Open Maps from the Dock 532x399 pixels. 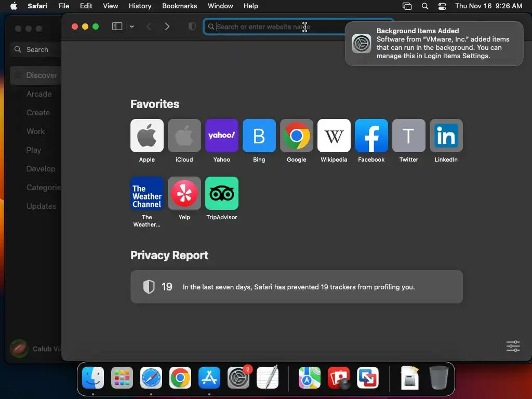[x=310, y=378]
